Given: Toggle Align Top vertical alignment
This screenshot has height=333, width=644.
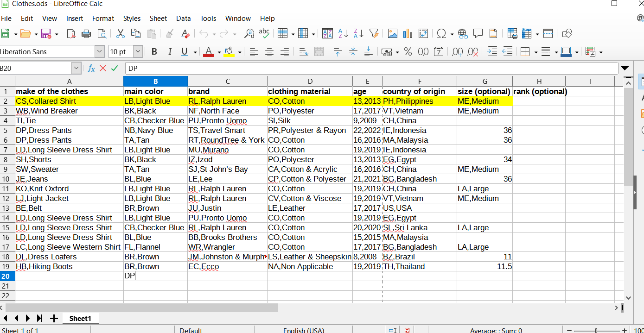Looking at the screenshot, I should [338, 52].
